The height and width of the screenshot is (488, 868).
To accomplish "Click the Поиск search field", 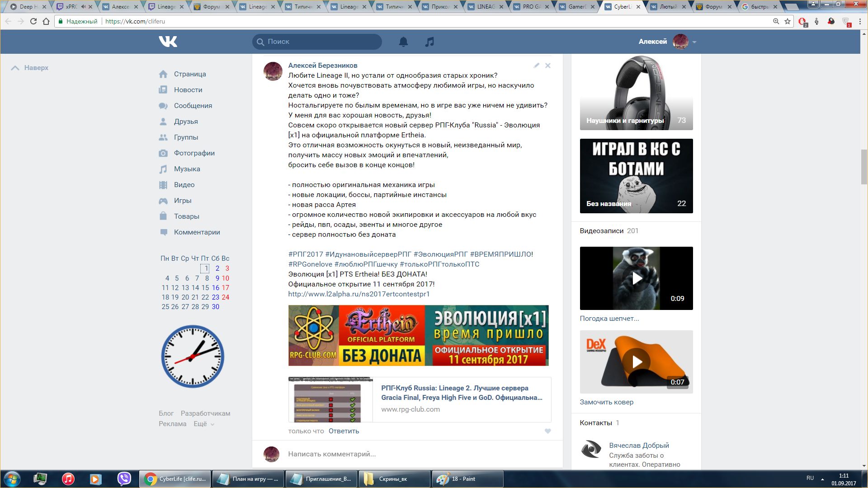I will pyautogui.click(x=317, y=42).
